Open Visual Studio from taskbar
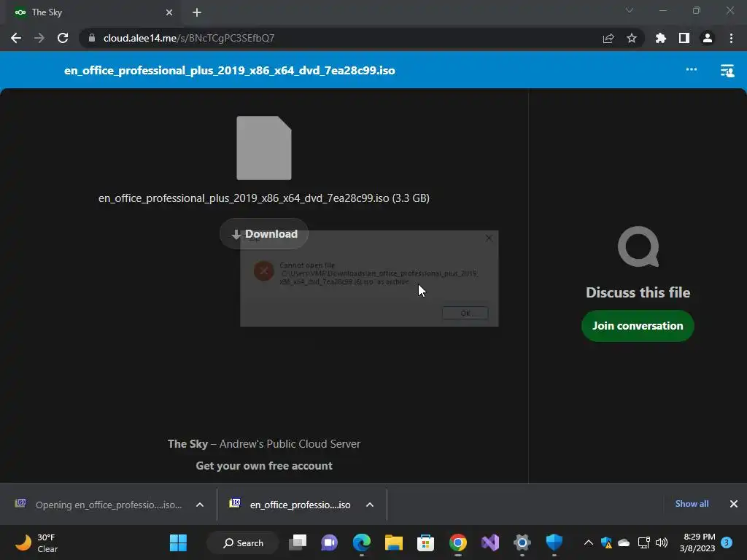The width and height of the screenshot is (747, 560). click(489, 542)
